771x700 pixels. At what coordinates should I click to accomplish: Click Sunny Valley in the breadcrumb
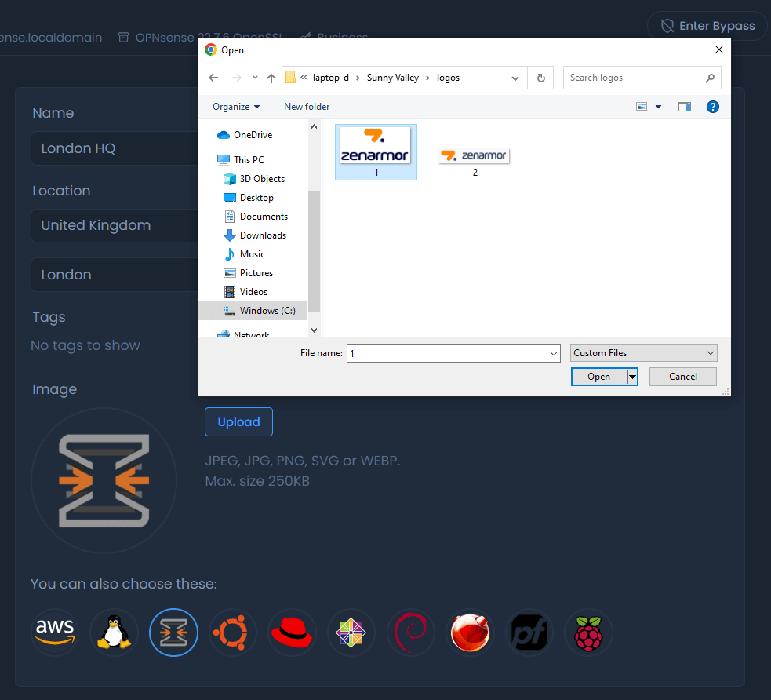pos(392,78)
